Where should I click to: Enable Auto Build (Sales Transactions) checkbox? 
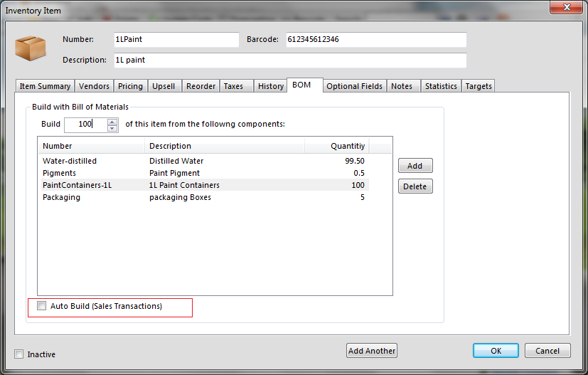pyautogui.click(x=42, y=306)
